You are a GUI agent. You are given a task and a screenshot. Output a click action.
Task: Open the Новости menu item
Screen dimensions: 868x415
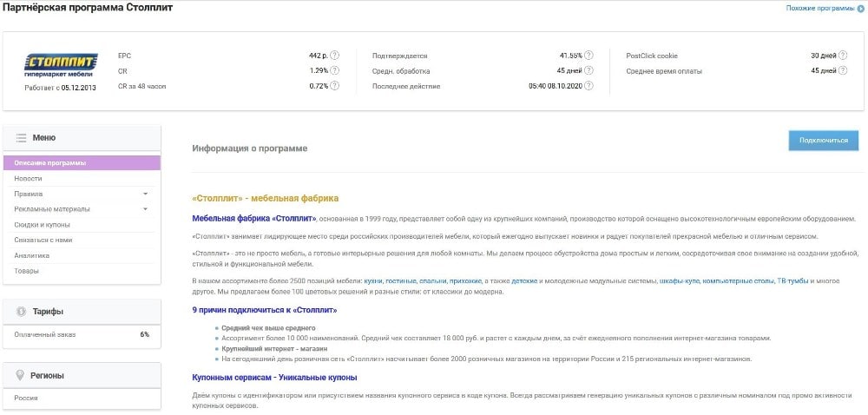point(28,178)
